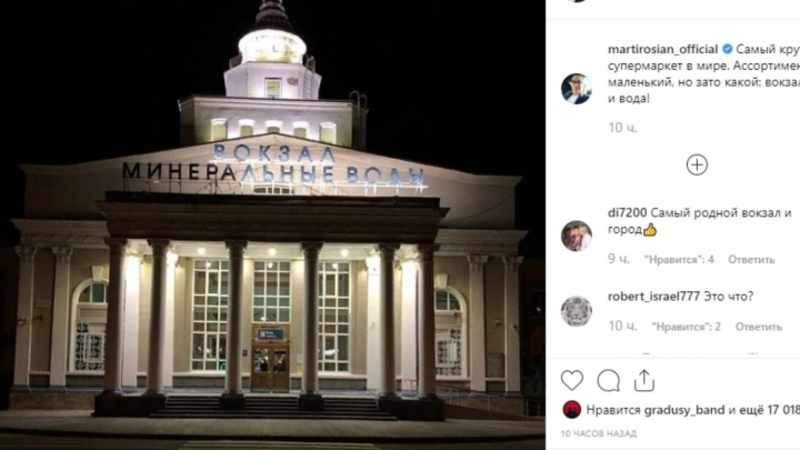Reply to di7200 comment via Ответить

click(x=751, y=260)
